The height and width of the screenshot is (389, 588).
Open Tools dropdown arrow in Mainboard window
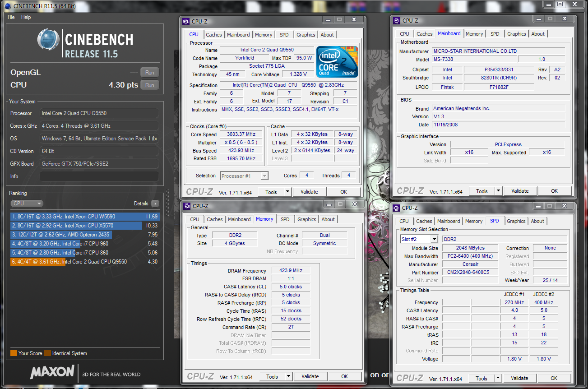tap(499, 191)
